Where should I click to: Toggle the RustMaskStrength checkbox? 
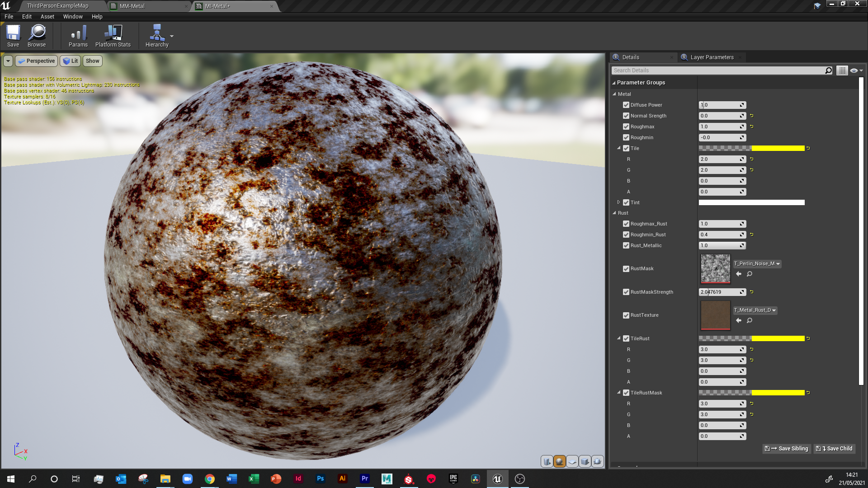click(x=626, y=292)
